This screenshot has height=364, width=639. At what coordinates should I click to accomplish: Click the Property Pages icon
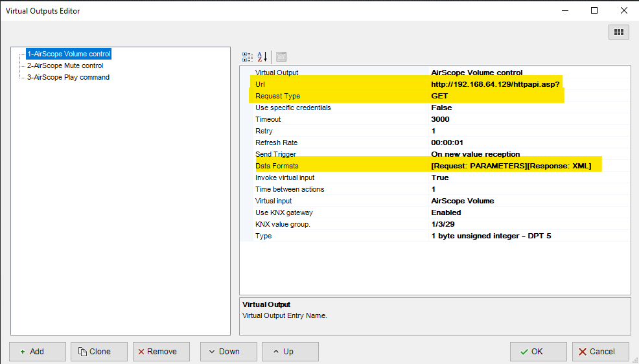[281, 57]
